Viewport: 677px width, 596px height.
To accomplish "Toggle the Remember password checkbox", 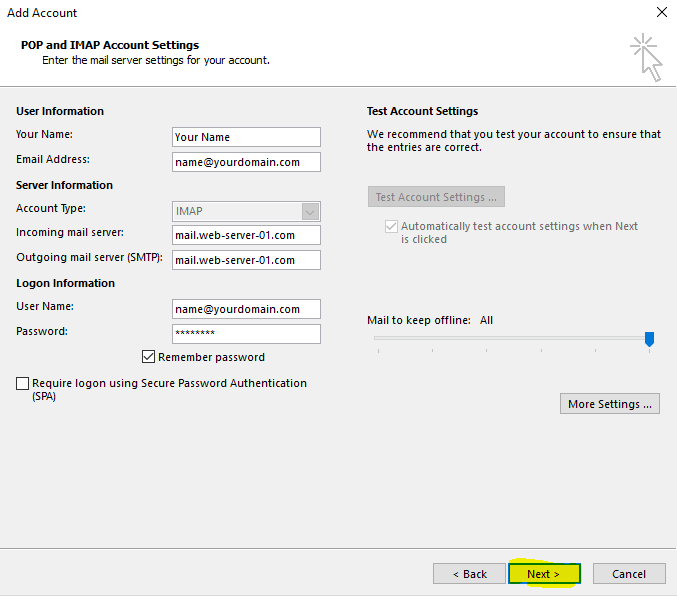I will [x=149, y=357].
